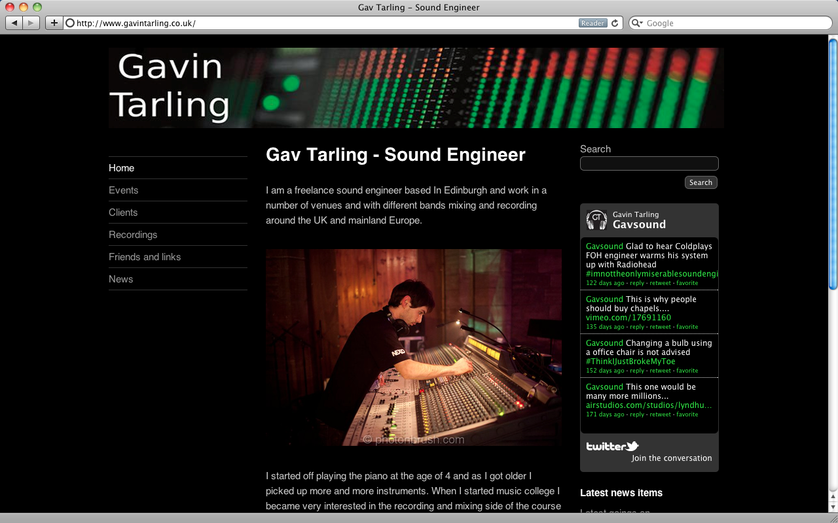Viewport: 838px width, 523px height.
Task: Click favorite on the 152 days ago tweet
Action: click(x=687, y=371)
